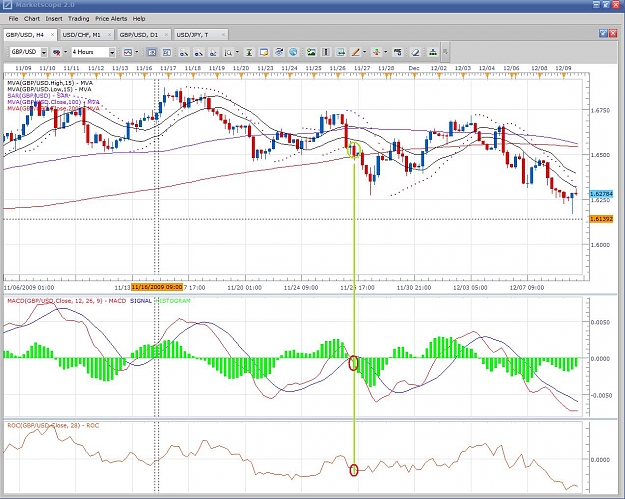Restore the inner chart window
Viewport: 625px width, 499px height.
tap(603, 33)
